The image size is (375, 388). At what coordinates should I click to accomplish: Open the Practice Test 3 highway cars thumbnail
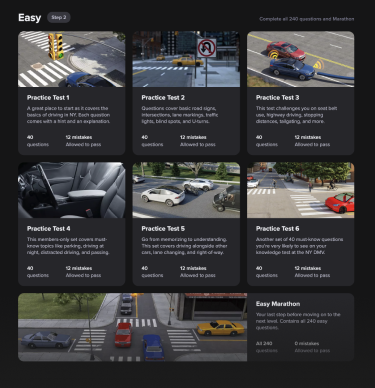click(301, 59)
